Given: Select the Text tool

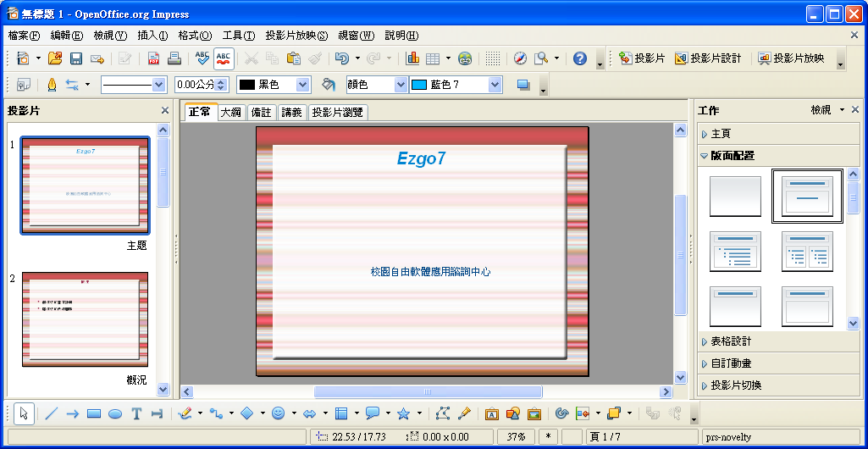Looking at the screenshot, I should point(135,413).
